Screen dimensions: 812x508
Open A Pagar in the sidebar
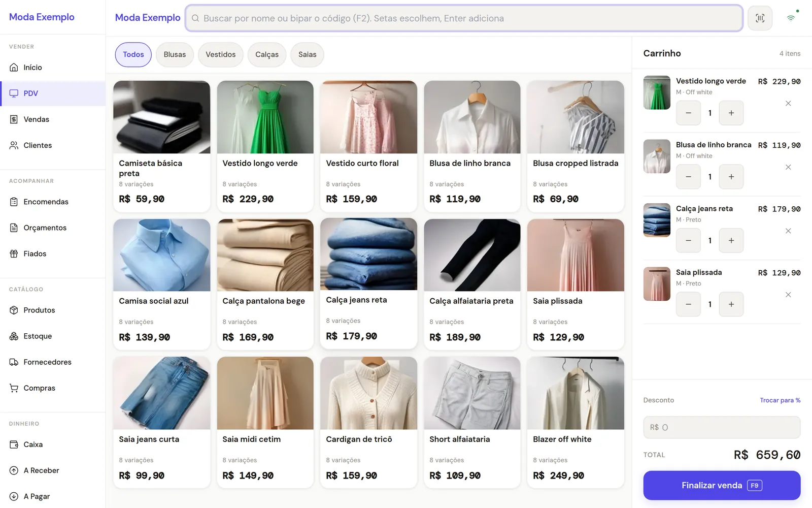click(53, 496)
